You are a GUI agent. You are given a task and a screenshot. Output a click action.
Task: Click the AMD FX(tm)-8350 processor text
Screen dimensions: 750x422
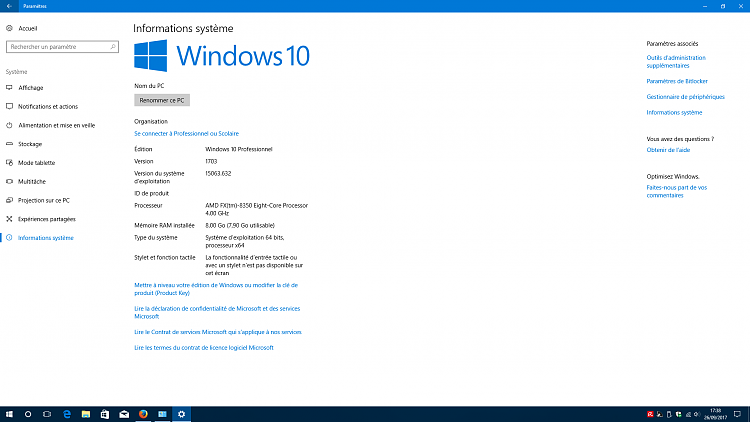pyautogui.click(x=256, y=210)
